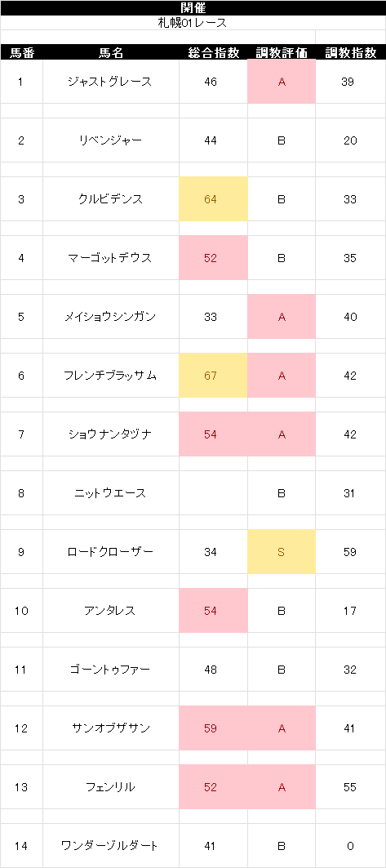This screenshot has width=386, height=868.
Task: Select the empty 総合指数 cell for ニットウエース
Action: (214, 493)
